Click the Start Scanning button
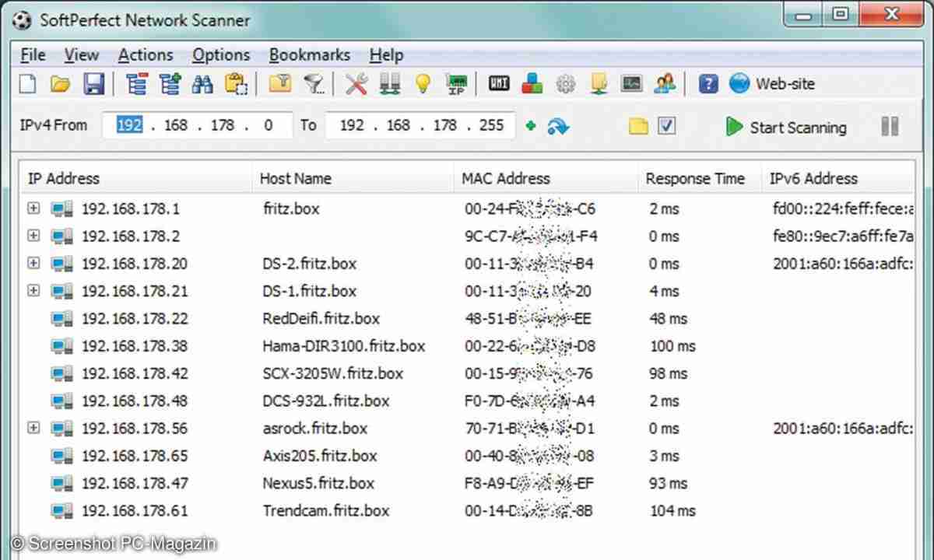The height and width of the screenshot is (560, 934). point(786,127)
